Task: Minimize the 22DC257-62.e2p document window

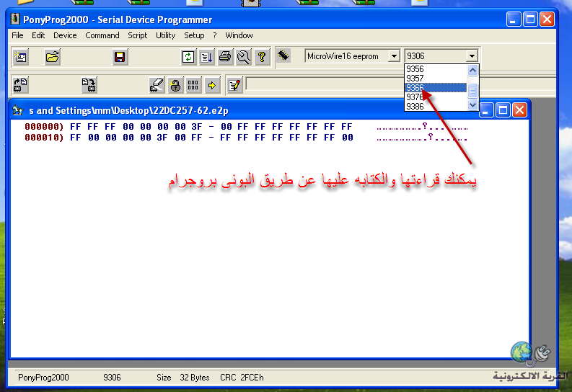Action: pos(485,110)
